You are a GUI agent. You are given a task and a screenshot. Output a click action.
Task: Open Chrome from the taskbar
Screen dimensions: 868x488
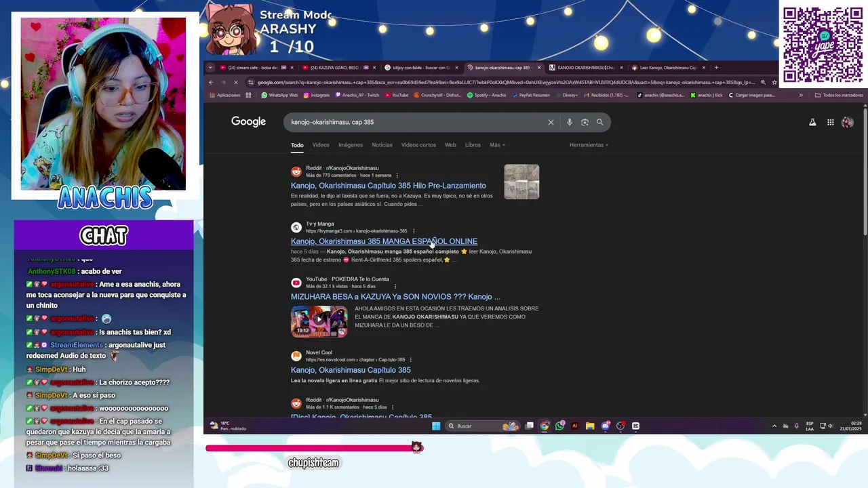coord(545,426)
